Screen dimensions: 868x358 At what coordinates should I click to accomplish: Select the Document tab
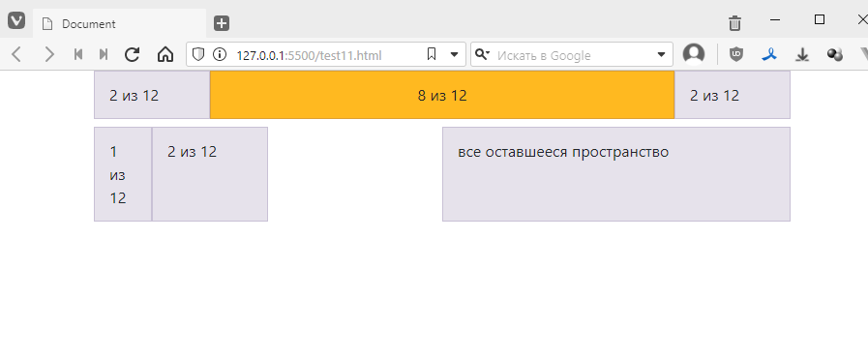[120, 24]
